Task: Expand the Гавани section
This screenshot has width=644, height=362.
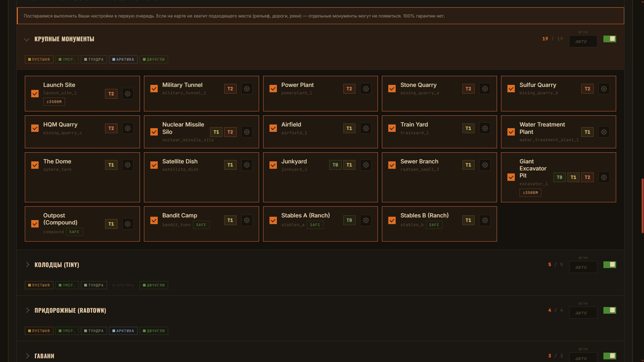Action: [x=28, y=356]
